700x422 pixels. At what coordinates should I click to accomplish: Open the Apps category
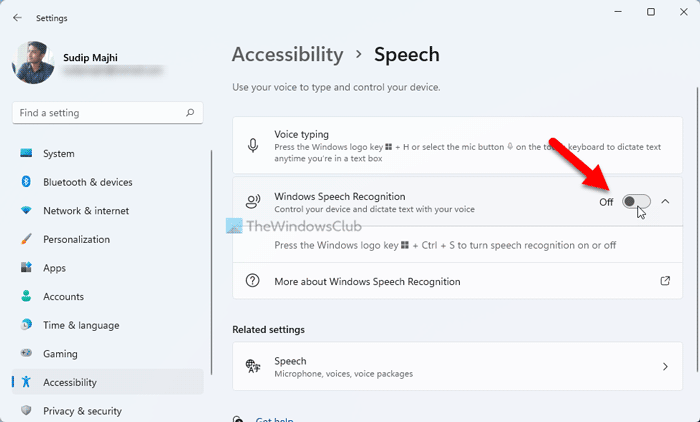click(107, 267)
